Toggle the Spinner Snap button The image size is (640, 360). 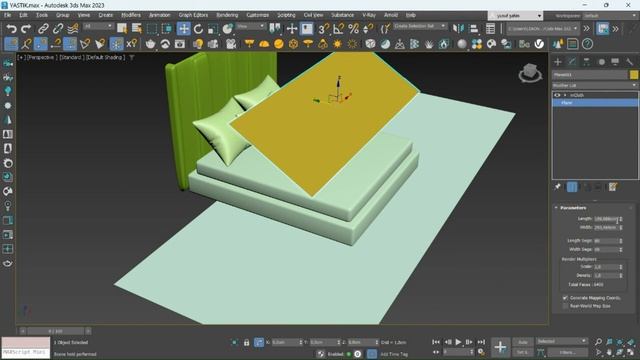pyautogui.click(x=368, y=29)
